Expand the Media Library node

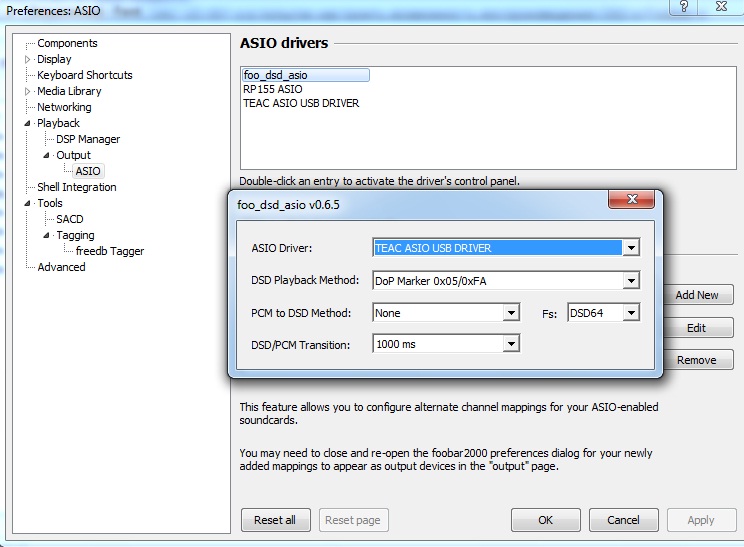click(28, 91)
